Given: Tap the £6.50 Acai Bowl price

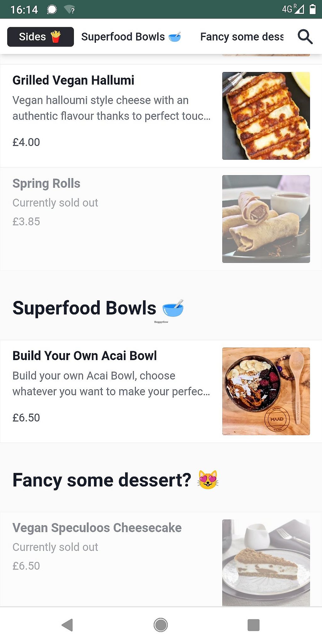Looking at the screenshot, I should (26, 418).
